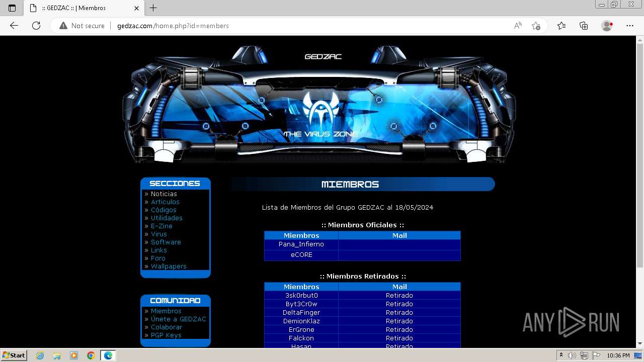
Task: Click the Miembros Oficiales table heading
Action: (x=363, y=225)
